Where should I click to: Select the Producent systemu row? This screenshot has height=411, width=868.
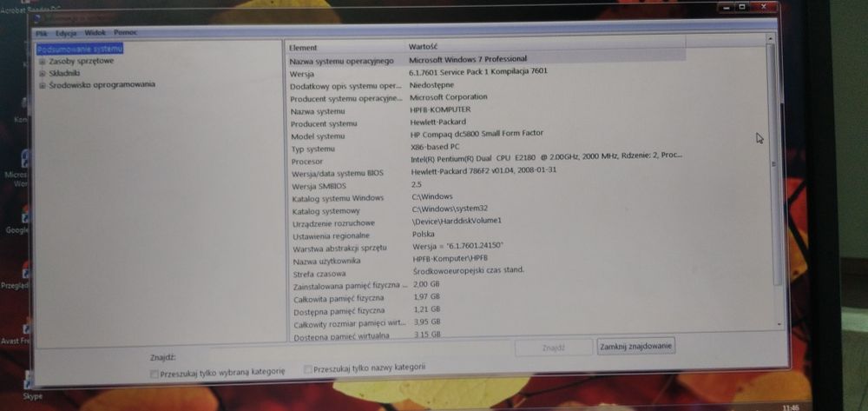(487, 123)
